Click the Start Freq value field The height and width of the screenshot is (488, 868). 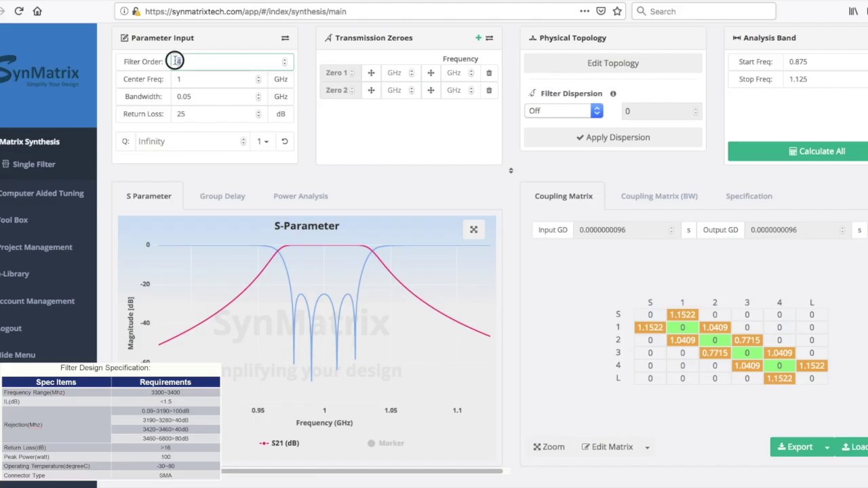click(x=827, y=62)
